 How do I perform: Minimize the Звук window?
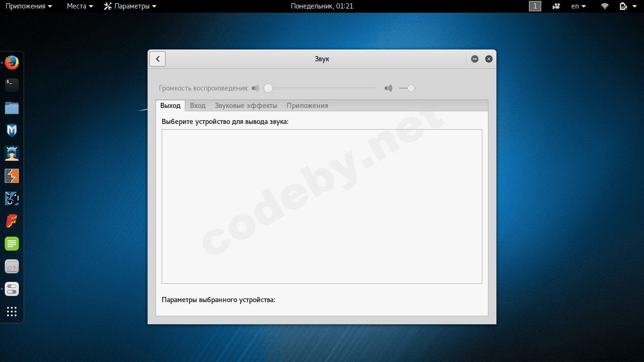[x=475, y=59]
